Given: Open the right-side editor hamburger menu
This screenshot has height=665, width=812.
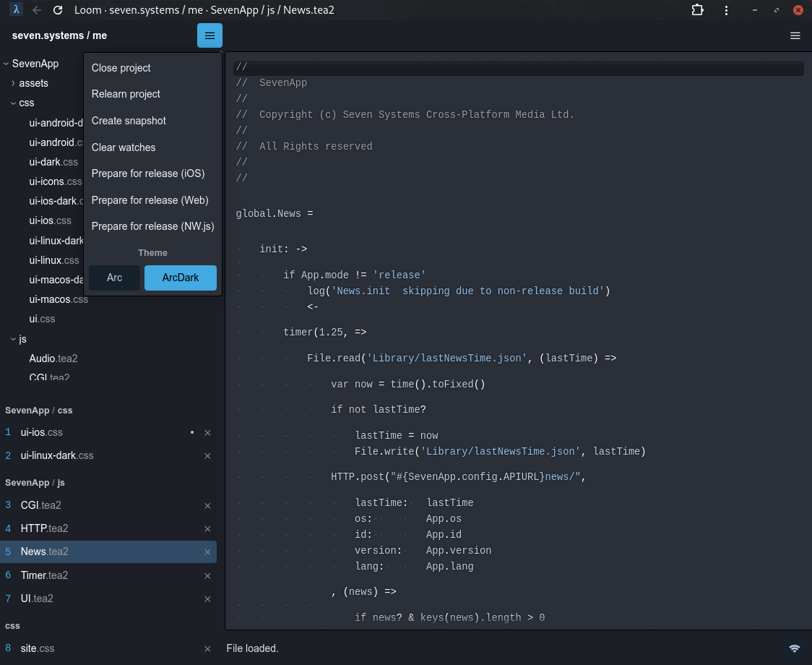Looking at the screenshot, I should [x=795, y=35].
